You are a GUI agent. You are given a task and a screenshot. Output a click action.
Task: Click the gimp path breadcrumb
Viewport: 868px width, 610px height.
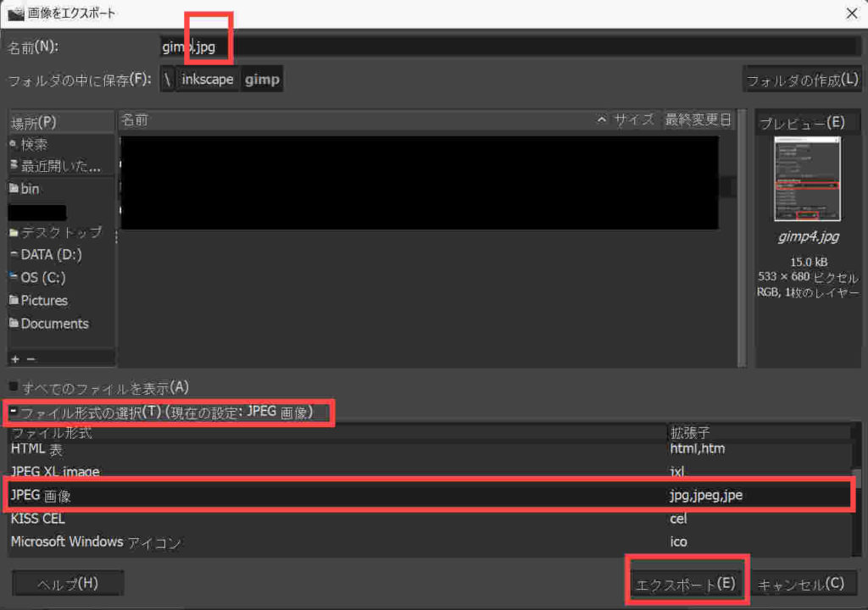[x=262, y=80]
